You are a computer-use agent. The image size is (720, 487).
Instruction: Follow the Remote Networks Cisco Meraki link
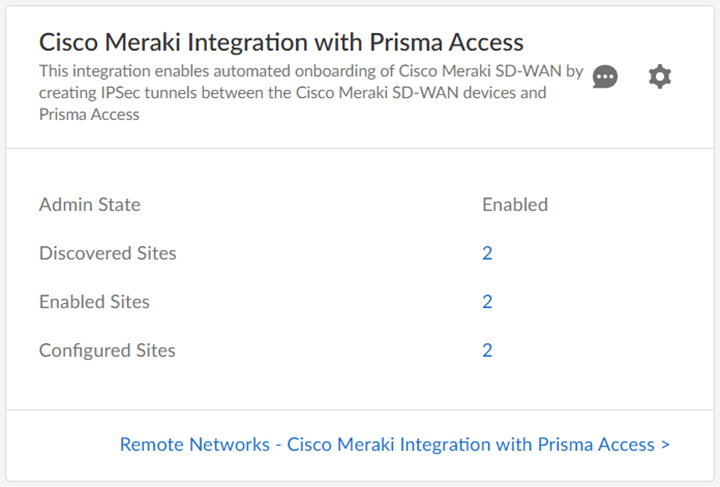(394, 444)
